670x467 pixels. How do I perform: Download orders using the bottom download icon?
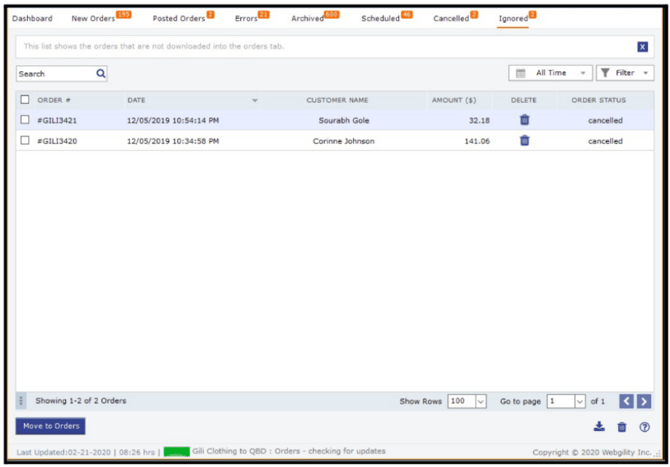[599, 426]
